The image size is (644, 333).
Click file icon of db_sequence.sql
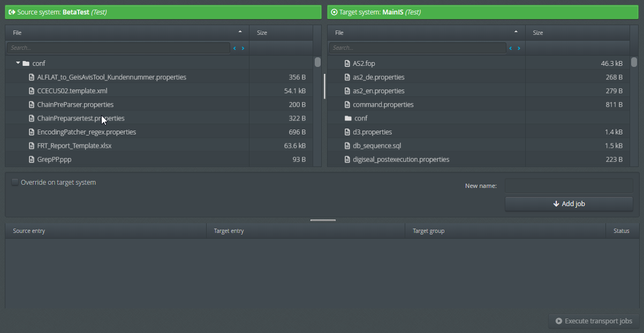pos(347,146)
